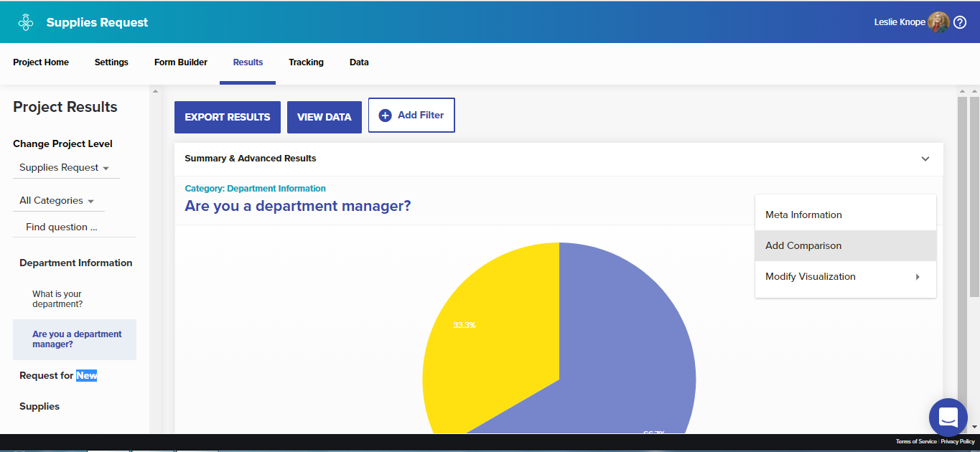Open the Settings tab

click(111, 62)
